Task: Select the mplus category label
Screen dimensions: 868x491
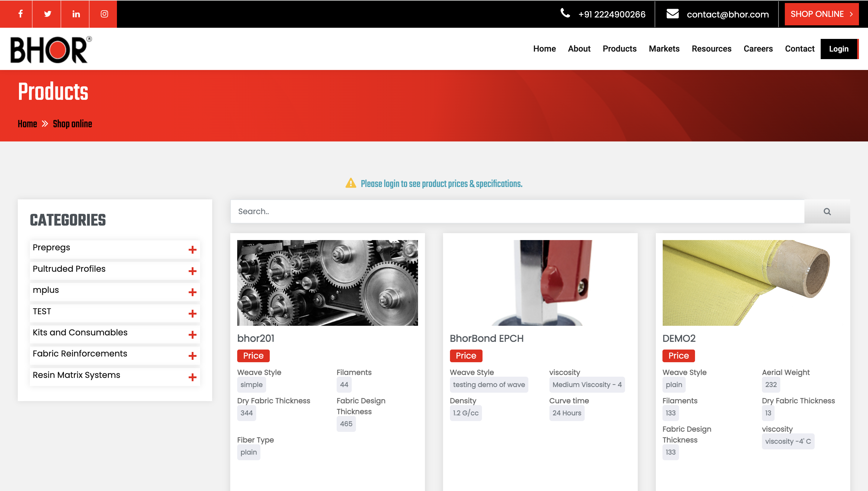Action: (46, 290)
